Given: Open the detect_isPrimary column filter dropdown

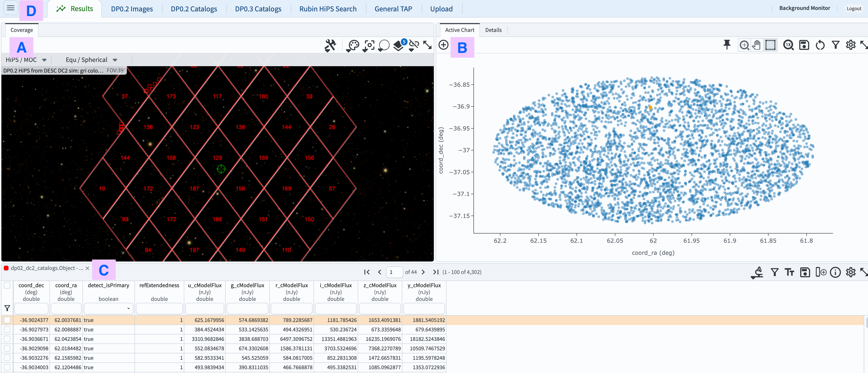Looking at the screenshot, I should click(128, 308).
